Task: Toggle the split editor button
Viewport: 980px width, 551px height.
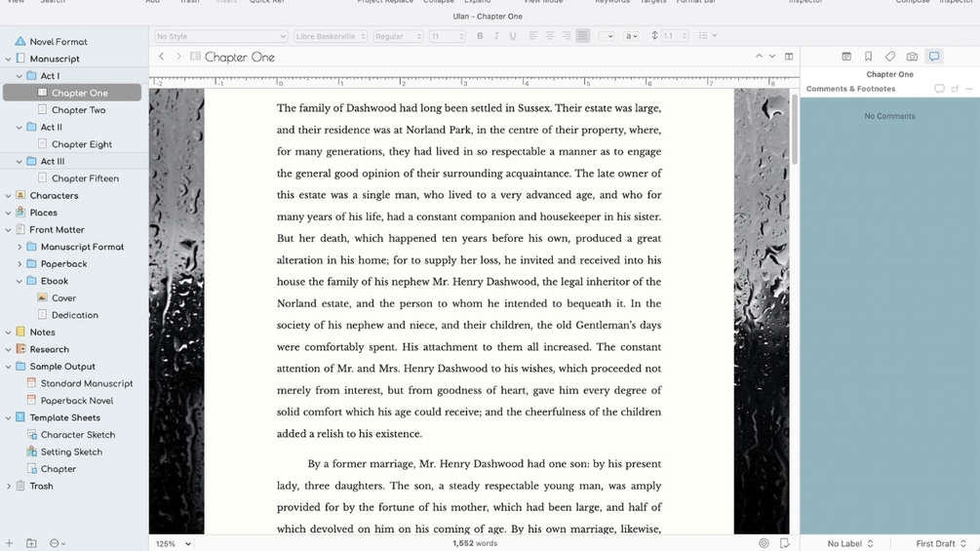Action: pyautogui.click(x=789, y=57)
